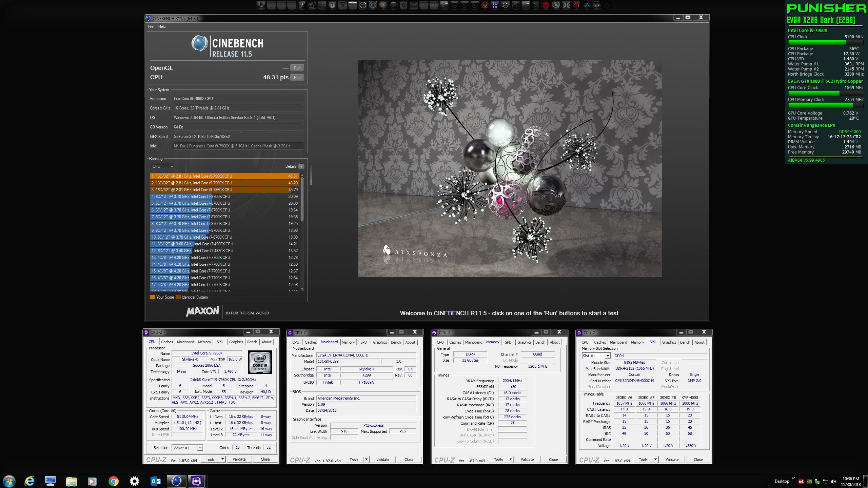Select ranking row 11 i7-4960X CPU
Image resolution: width=868 pixels, height=488 pixels.
tap(224, 244)
